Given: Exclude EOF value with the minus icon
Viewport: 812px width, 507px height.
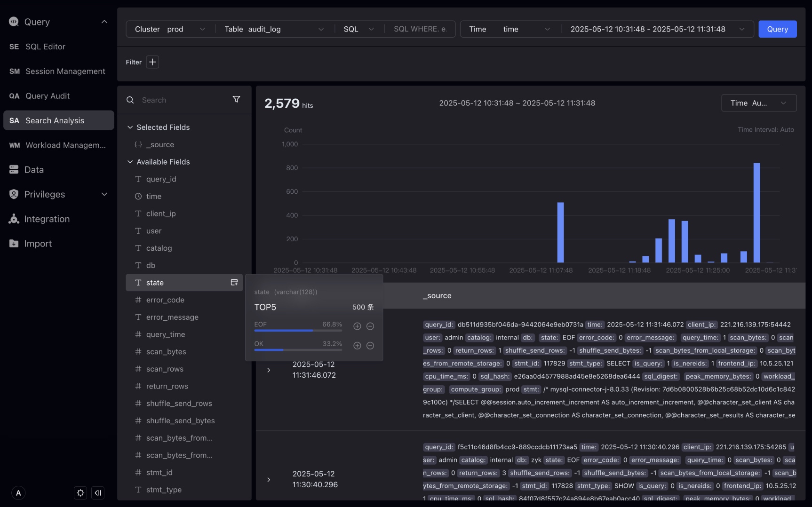Looking at the screenshot, I should point(370,326).
